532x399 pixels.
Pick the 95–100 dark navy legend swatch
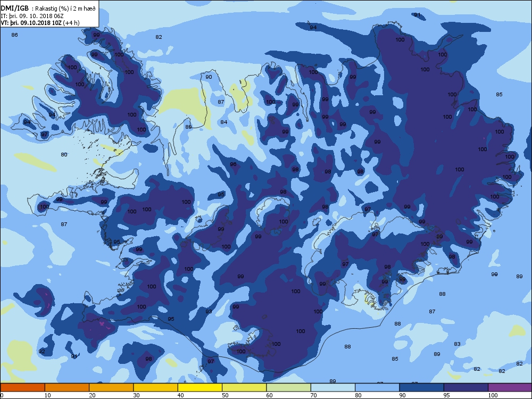pos(466,387)
